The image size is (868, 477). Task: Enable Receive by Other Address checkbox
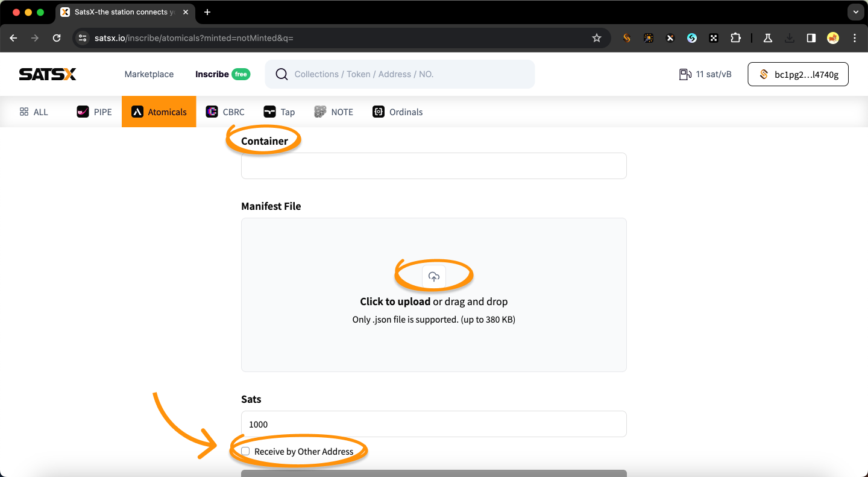coord(245,451)
